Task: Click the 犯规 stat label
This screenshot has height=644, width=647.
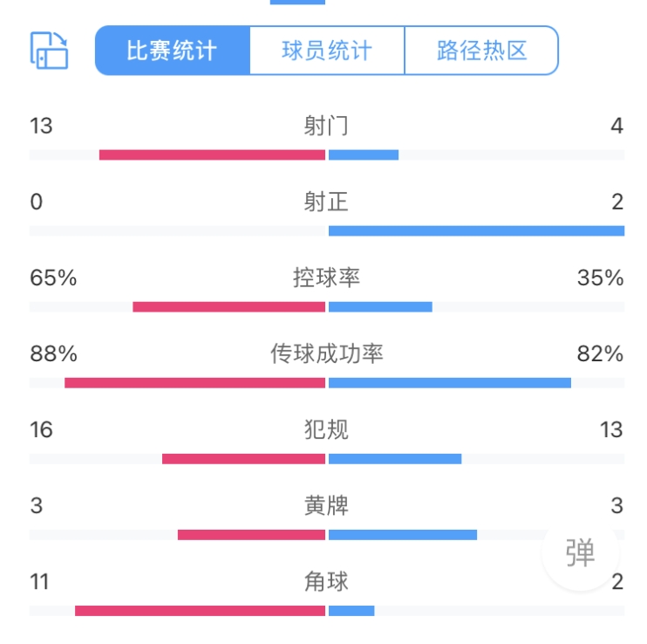Action: click(326, 430)
